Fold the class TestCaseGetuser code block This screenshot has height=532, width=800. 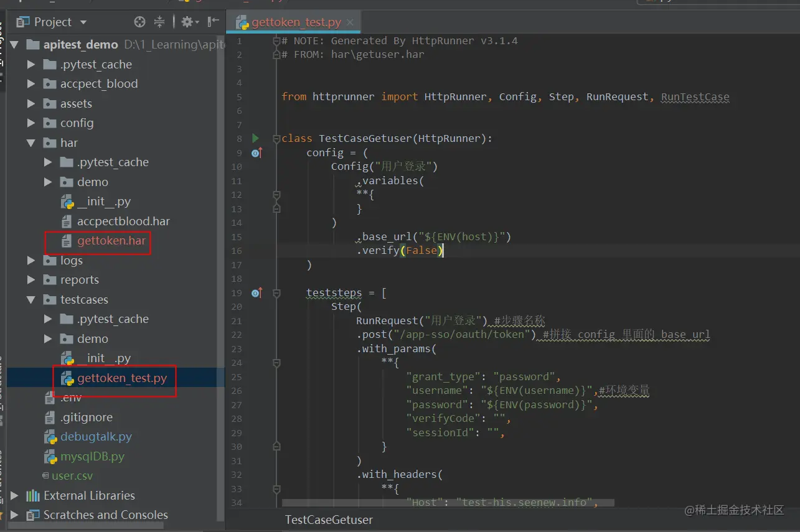[x=276, y=138]
